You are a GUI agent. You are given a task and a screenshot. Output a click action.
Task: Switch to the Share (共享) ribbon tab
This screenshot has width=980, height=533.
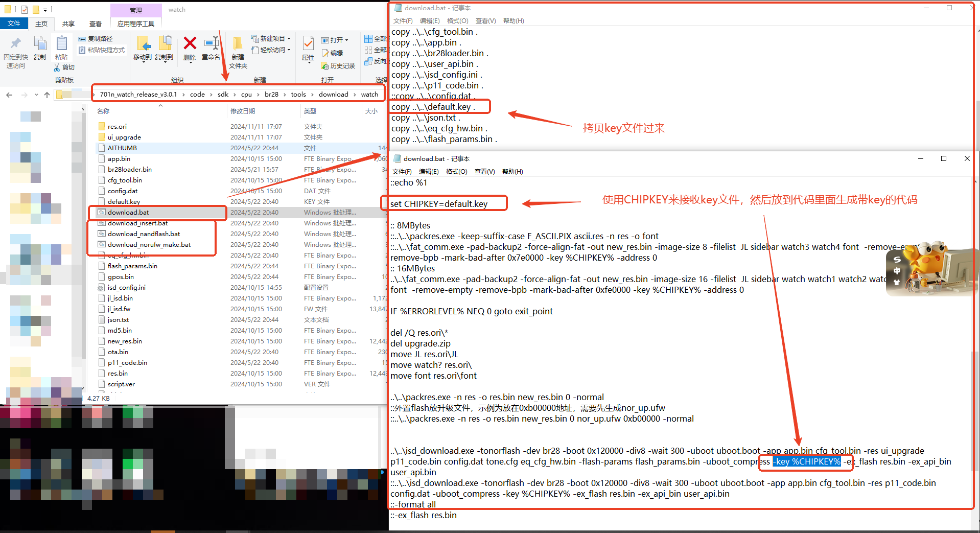pyautogui.click(x=68, y=24)
